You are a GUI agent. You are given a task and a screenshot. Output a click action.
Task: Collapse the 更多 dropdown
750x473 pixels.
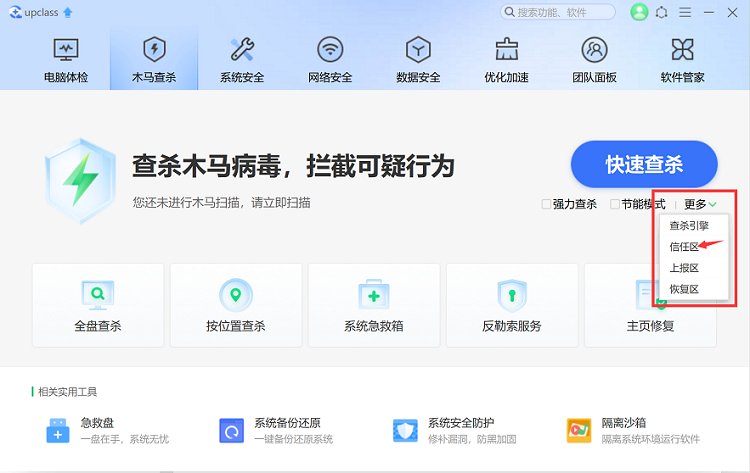tap(700, 204)
